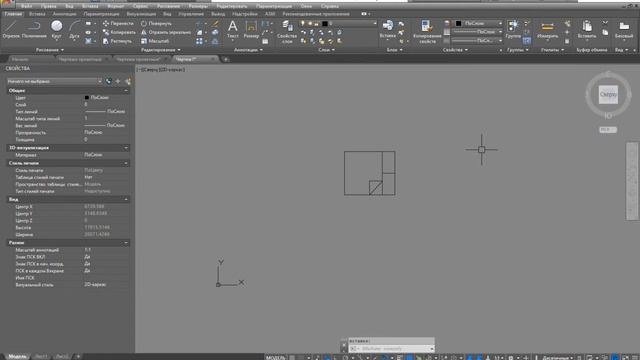
Task: Click the viewport label Сверху 2D-каркас
Action: pos(161,69)
